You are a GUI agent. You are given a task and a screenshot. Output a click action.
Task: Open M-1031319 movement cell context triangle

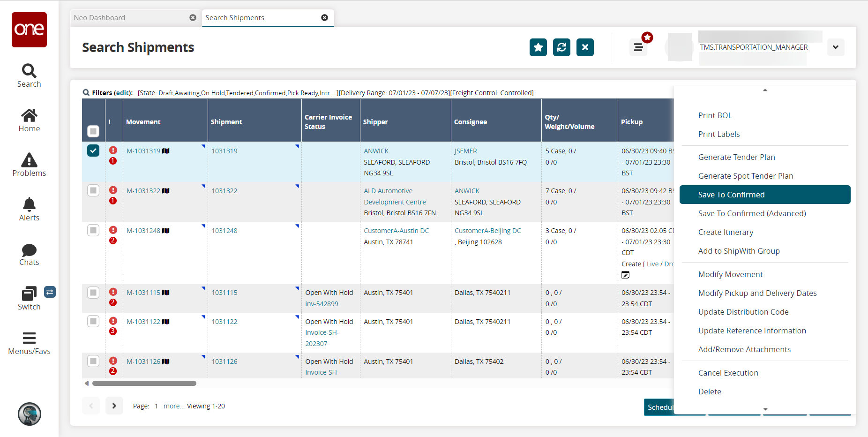[x=203, y=146]
